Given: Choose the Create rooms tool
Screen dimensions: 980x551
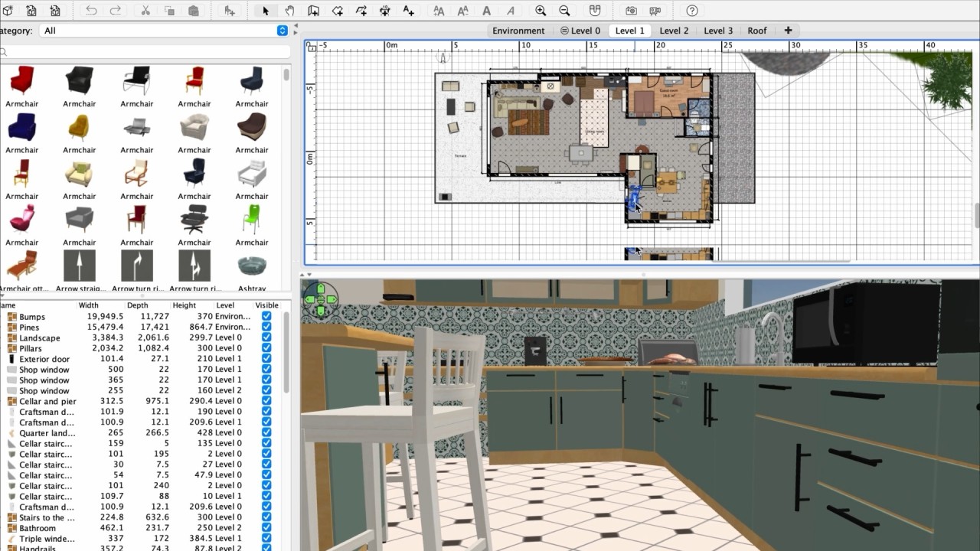Looking at the screenshot, I should point(337,11).
